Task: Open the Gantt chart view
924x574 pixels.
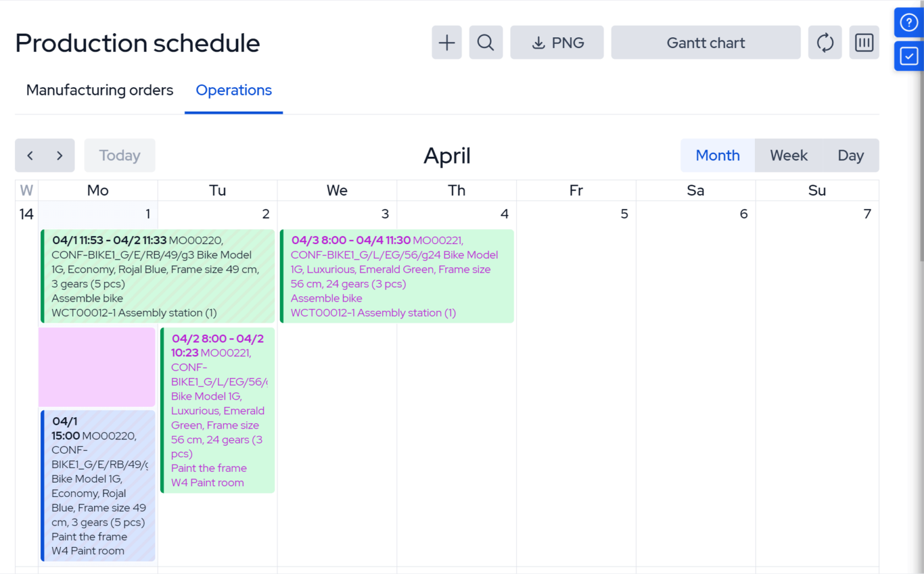Action: click(706, 43)
